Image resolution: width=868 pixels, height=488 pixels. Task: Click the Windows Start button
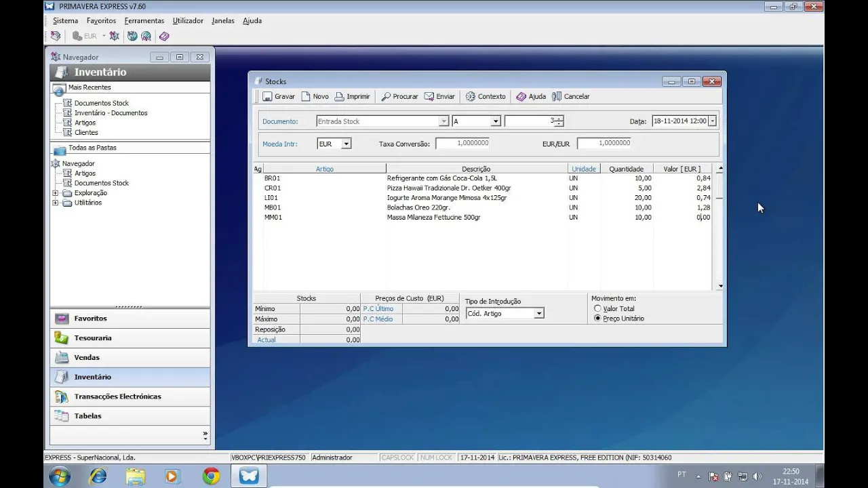(x=60, y=476)
